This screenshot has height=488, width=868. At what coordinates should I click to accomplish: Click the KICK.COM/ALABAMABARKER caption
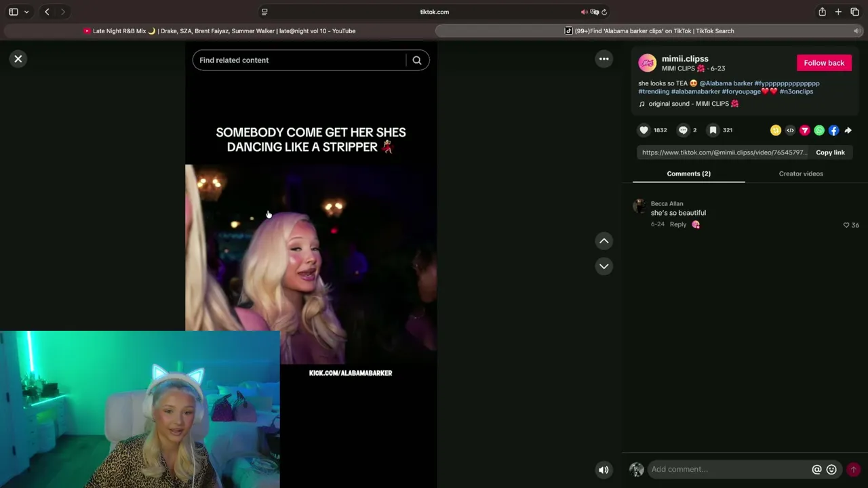click(x=351, y=373)
